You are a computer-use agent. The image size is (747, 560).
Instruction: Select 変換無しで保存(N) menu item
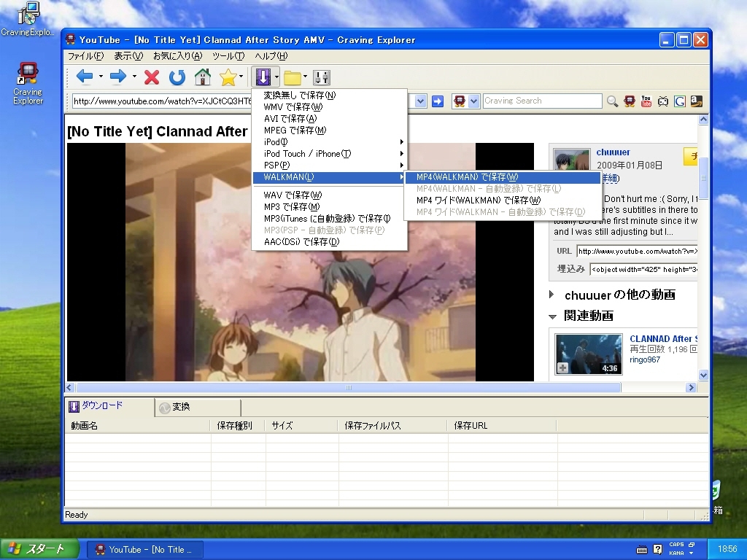pos(329,96)
